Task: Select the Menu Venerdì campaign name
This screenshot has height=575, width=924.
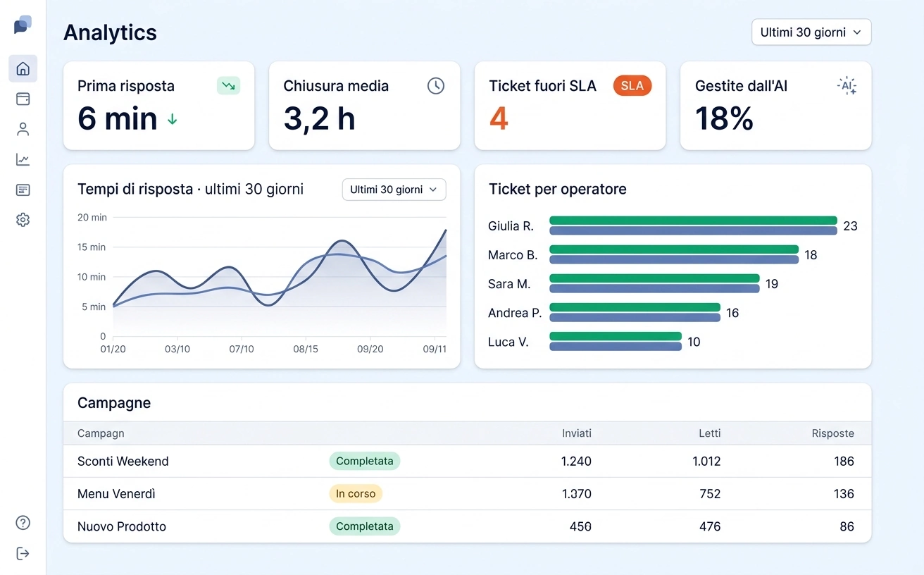Action: (116, 494)
